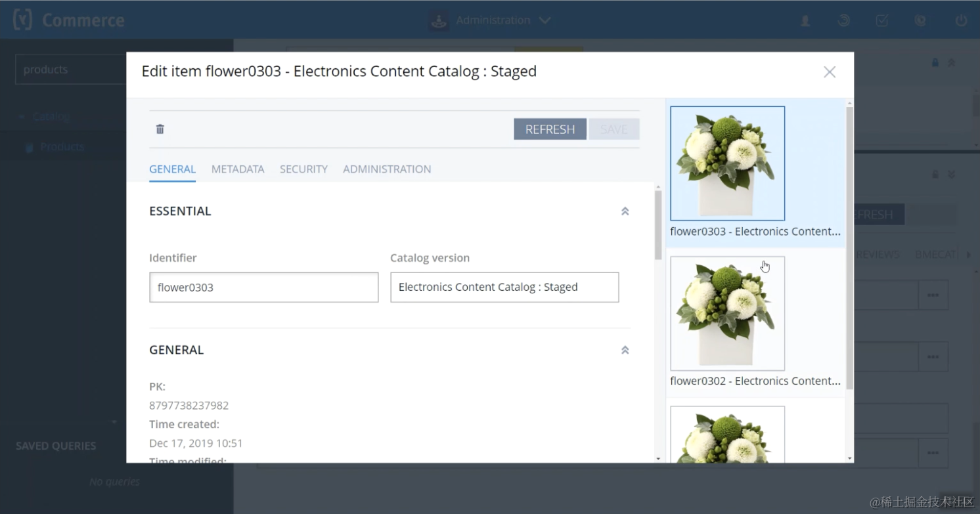Click the first ellipsis button in background editor
Viewport: 980px width, 514px height.
(x=933, y=295)
